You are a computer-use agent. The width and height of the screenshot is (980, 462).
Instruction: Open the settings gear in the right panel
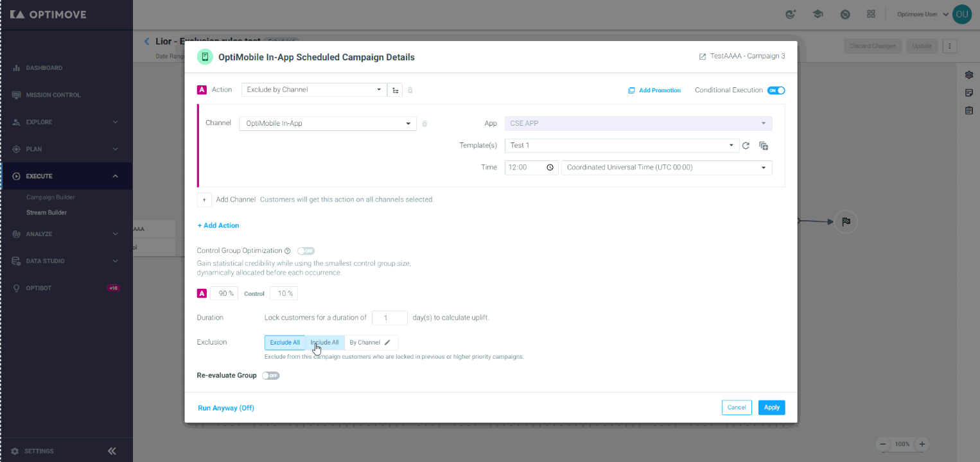pyautogui.click(x=969, y=75)
